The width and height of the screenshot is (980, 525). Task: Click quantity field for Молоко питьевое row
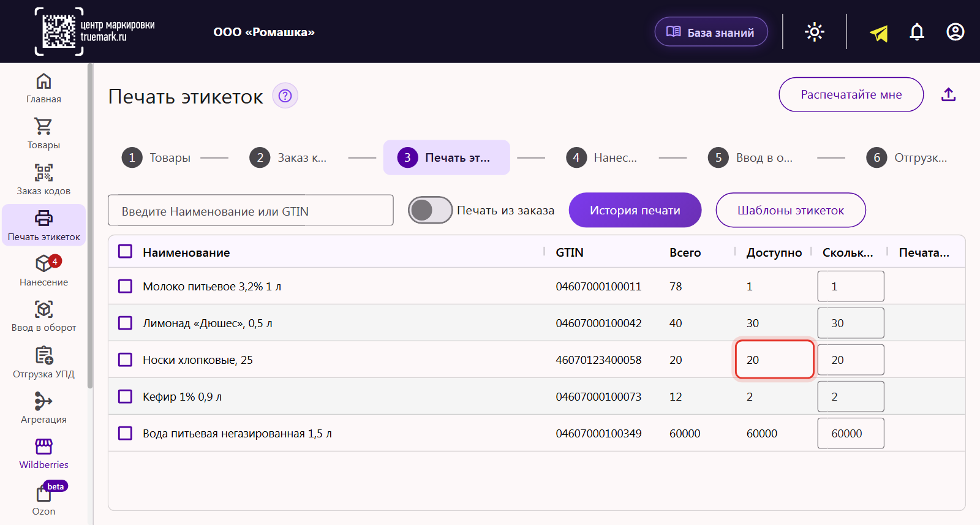851,286
